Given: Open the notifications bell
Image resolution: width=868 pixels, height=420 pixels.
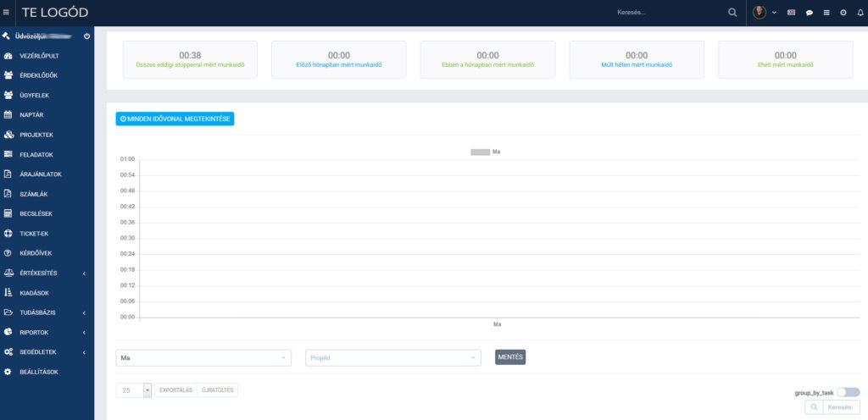Looking at the screenshot, I should 859,13.
